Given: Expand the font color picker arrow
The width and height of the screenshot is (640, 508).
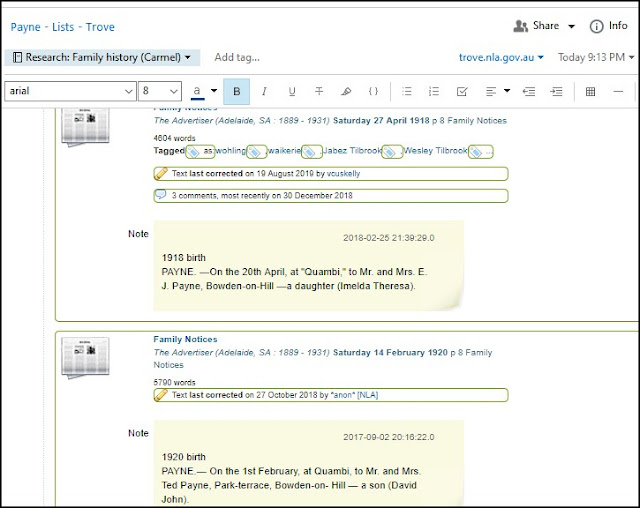Looking at the screenshot, I should (214, 91).
